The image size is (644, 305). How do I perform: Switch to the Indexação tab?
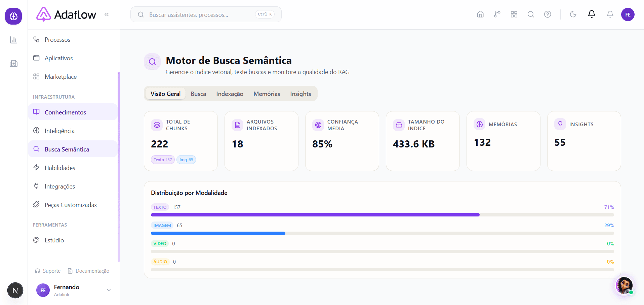230,94
